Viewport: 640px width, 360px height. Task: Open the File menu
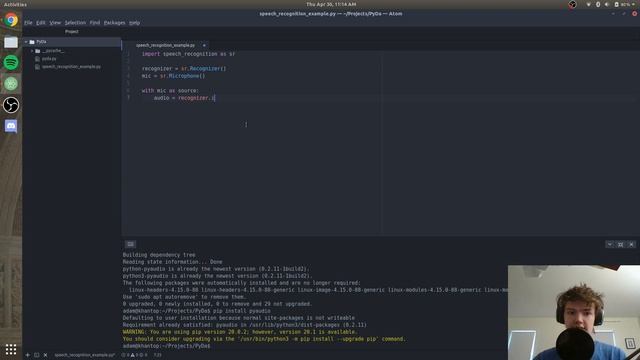(x=28, y=23)
